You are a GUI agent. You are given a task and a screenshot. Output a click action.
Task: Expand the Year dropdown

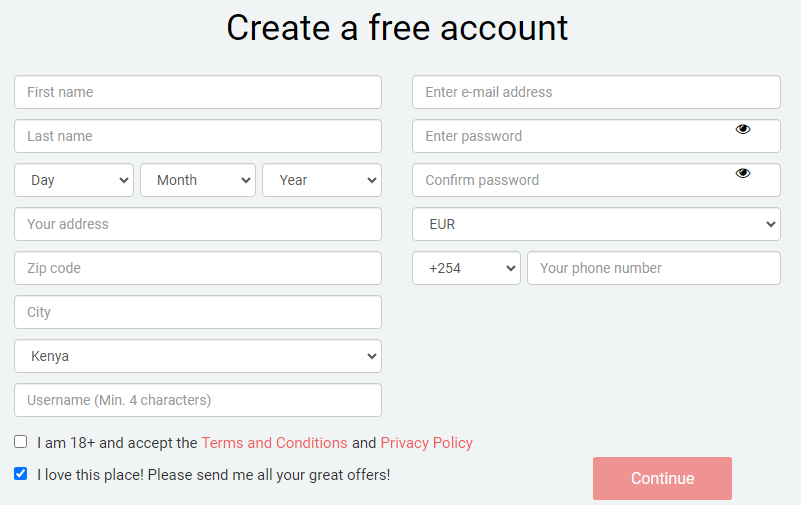322,180
